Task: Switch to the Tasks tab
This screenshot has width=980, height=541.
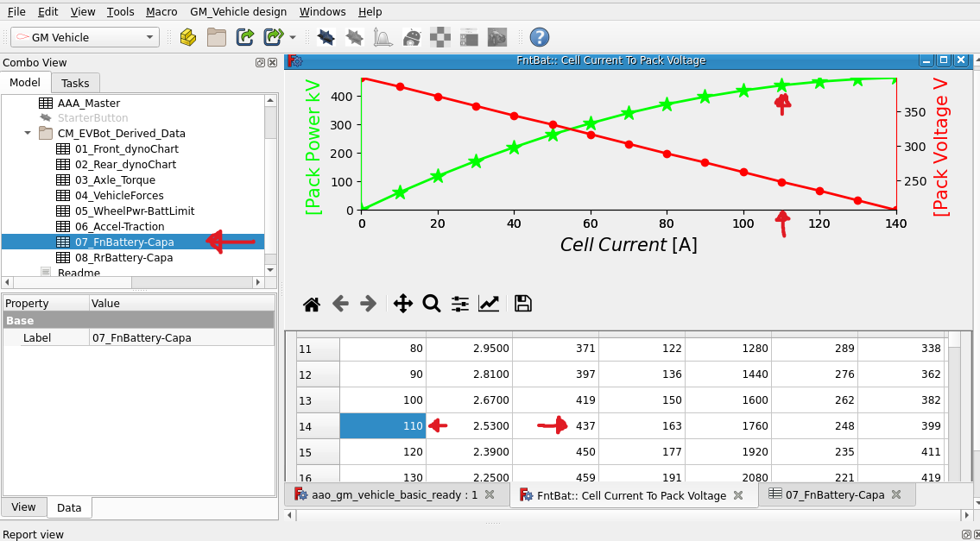Action: coord(75,83)
